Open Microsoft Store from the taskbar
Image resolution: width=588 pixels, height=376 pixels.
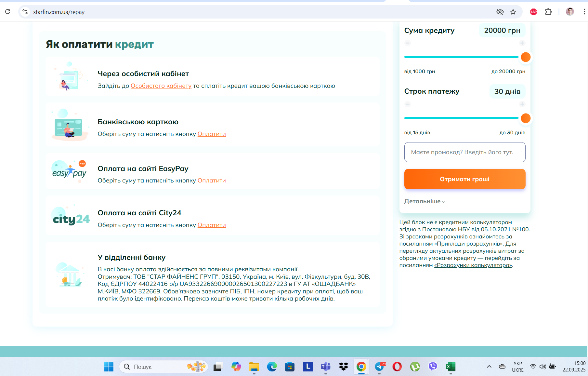(x=290, y=367)
